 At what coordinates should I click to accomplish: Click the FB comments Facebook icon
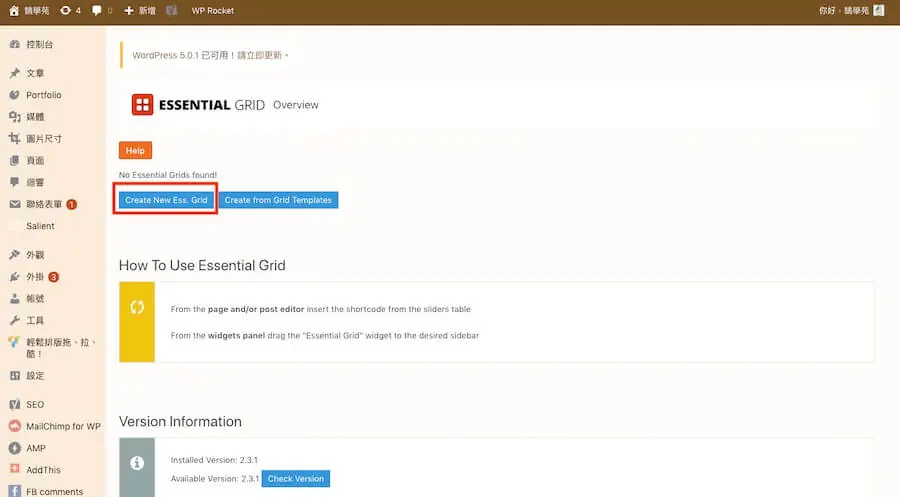15,491
